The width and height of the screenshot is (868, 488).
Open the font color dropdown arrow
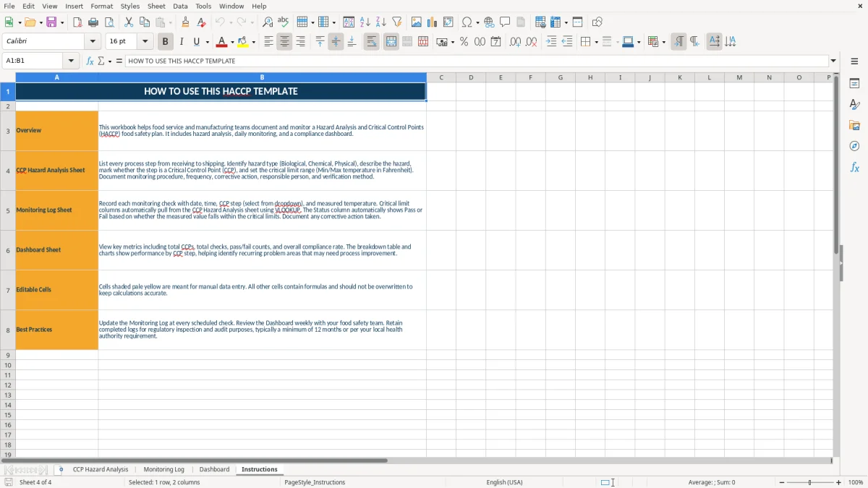tap(231, 42)
